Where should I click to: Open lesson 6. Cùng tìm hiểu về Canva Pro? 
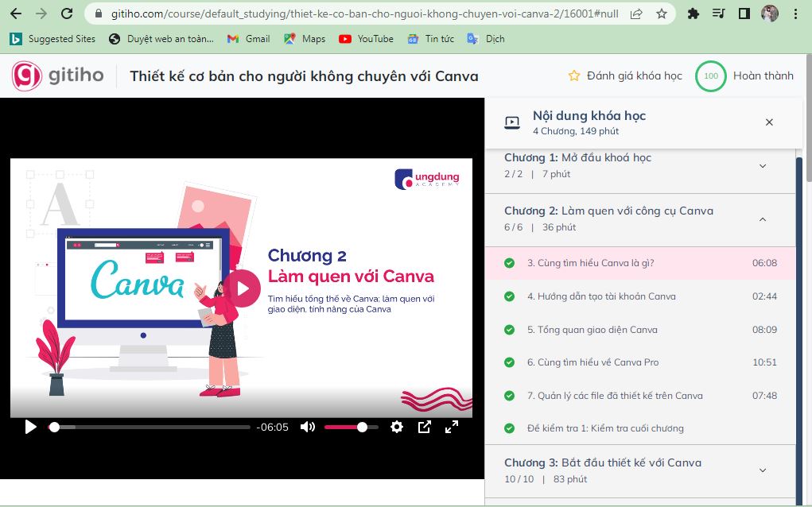point(640,362)
